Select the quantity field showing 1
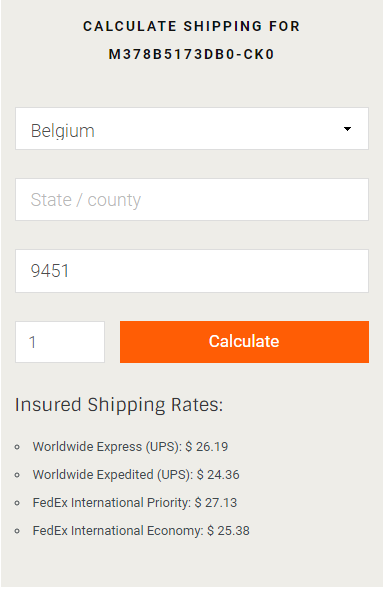The image size is (390, 593). point(60,342)
